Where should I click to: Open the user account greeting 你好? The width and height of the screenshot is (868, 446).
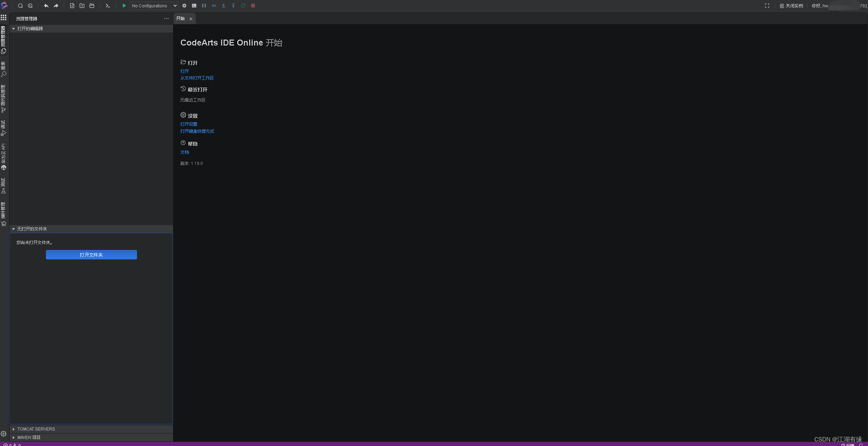click(839, 6)
